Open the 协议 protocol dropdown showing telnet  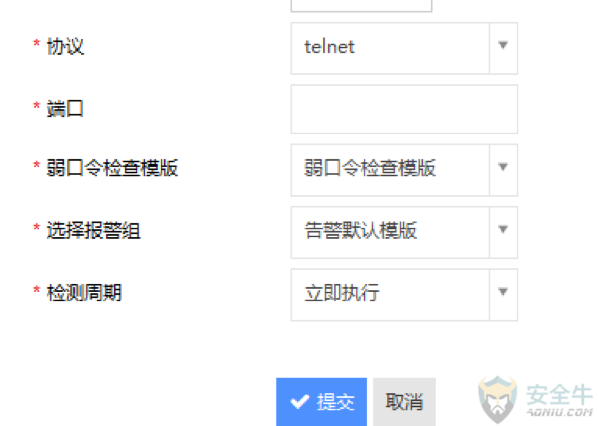(404, 48)
